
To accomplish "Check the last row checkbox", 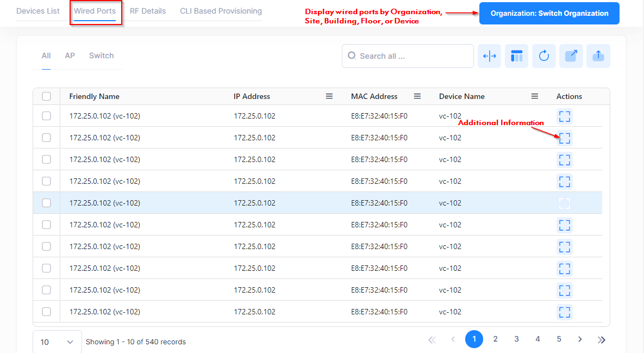I will tap(46, 312).
